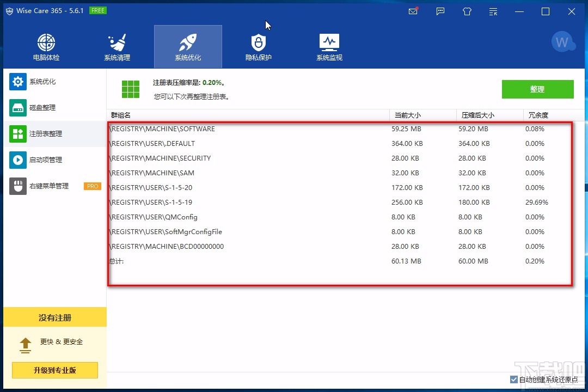Select 启动项管理 startup manager sidebar item
Viewport: 588px width, 392px height.
click(x=55, y=160)
